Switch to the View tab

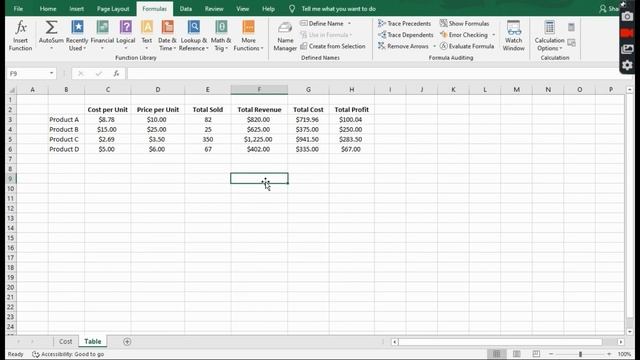[242, 9]
